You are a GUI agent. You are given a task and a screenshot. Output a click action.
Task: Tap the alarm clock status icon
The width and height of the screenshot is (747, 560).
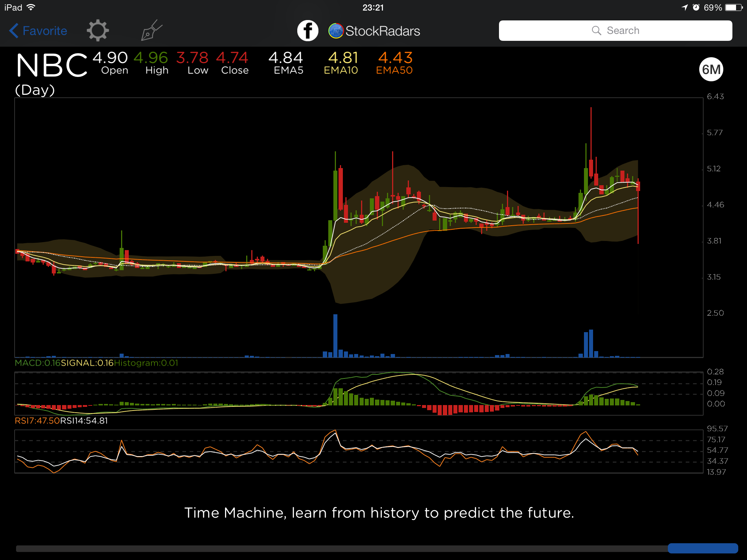[x=696, y=7]
